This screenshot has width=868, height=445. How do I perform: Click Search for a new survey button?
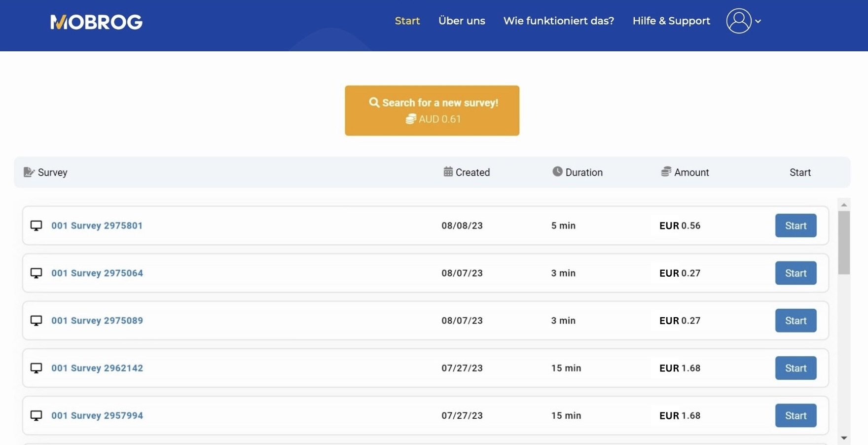click(432, 111)
